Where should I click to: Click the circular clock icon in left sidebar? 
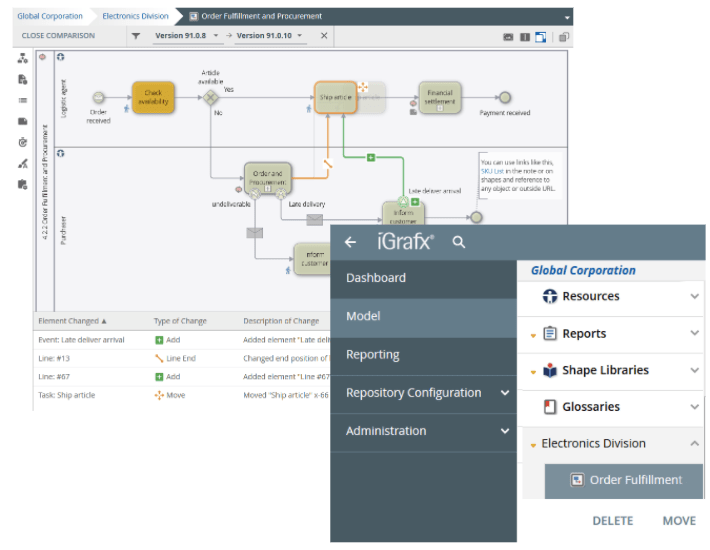click(23, 143)
